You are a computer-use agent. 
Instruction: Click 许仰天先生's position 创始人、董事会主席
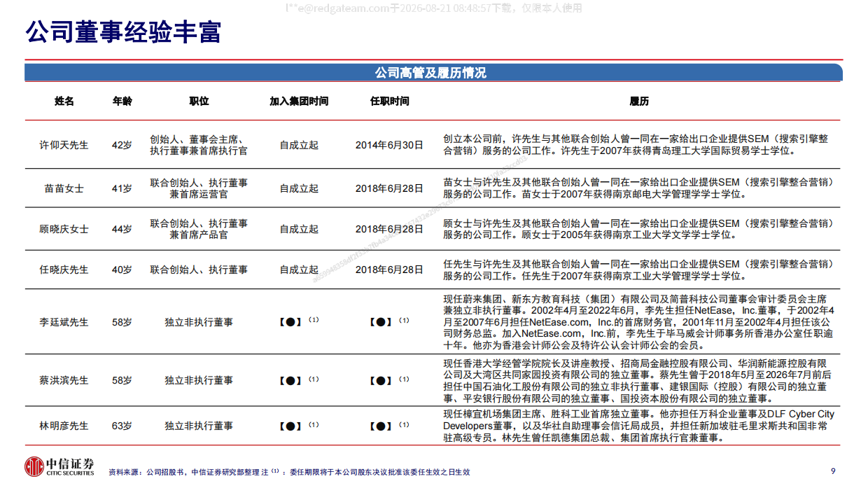tap(199, 139)
